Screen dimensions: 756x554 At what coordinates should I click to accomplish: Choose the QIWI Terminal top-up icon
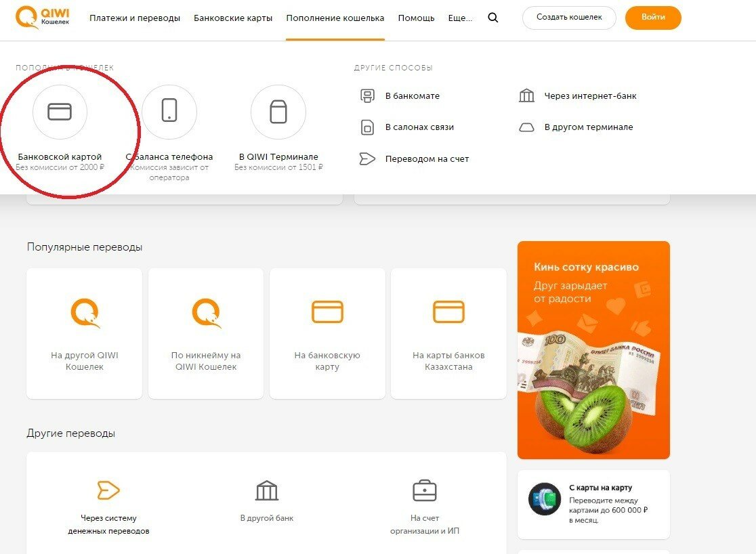tap(278, 112)
